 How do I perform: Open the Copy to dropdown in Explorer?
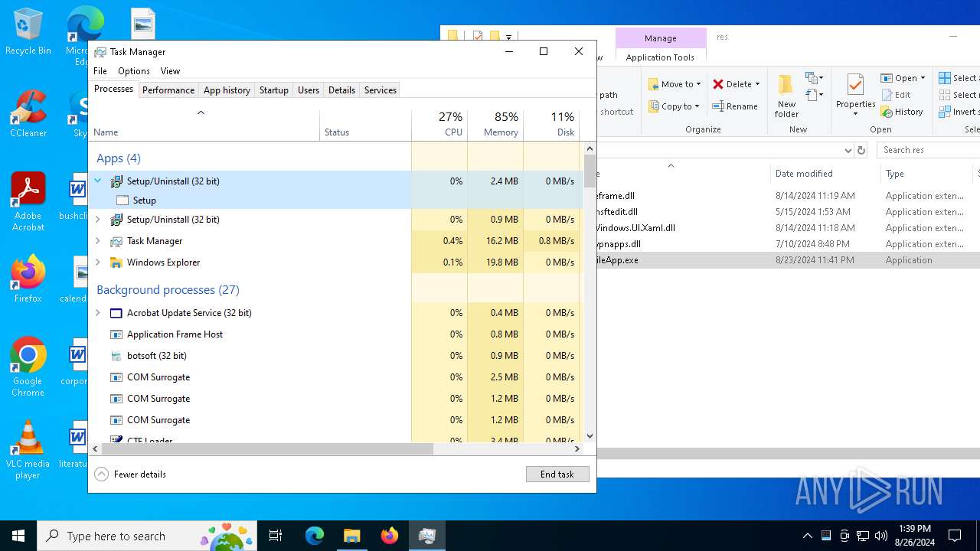(674, 106)
